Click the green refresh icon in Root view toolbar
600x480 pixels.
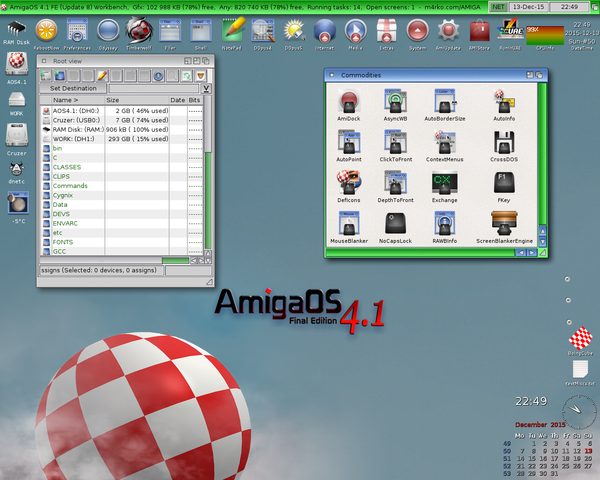click(186, 76)
